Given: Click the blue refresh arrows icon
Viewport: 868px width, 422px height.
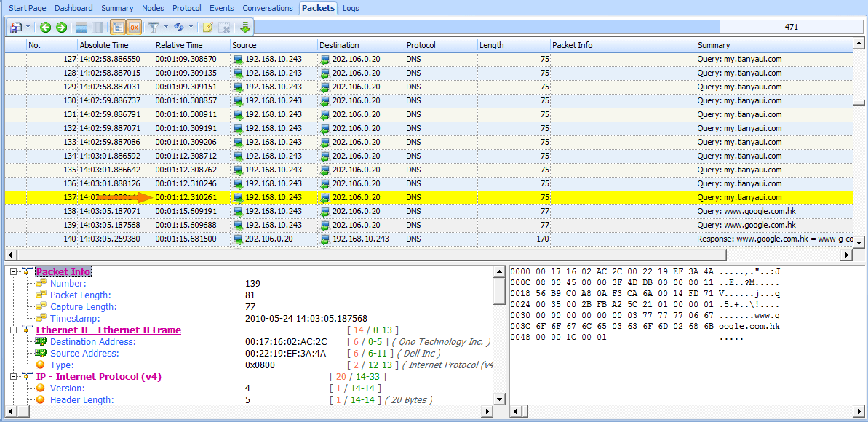Looking at the screenshot, I should coord(179,27).
